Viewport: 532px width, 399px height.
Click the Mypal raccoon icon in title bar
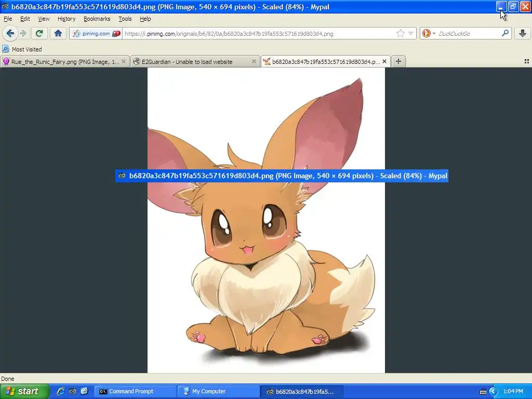tap(5, 6)
